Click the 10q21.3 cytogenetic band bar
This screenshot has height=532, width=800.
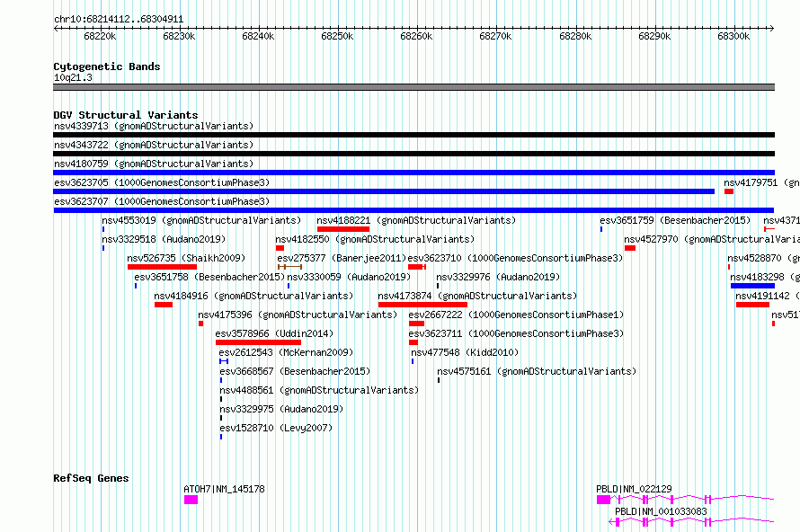(413, 87)
